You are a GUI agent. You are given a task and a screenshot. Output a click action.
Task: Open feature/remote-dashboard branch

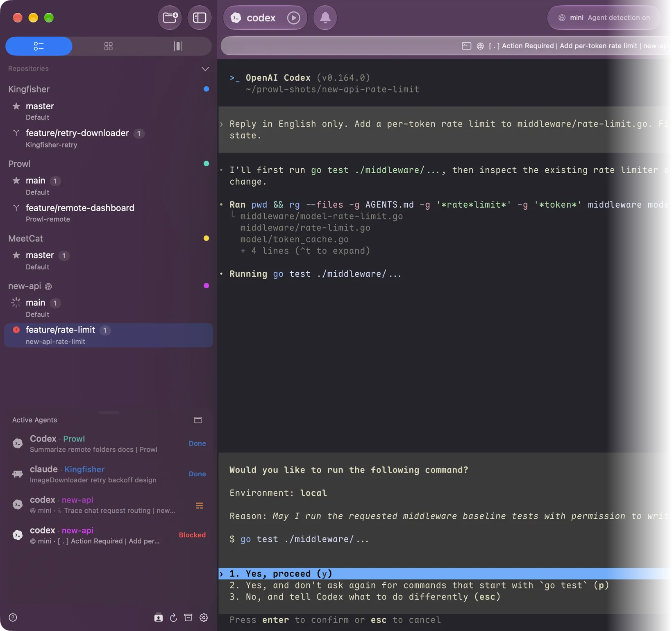pyautogui.click(x=109, y=213)
